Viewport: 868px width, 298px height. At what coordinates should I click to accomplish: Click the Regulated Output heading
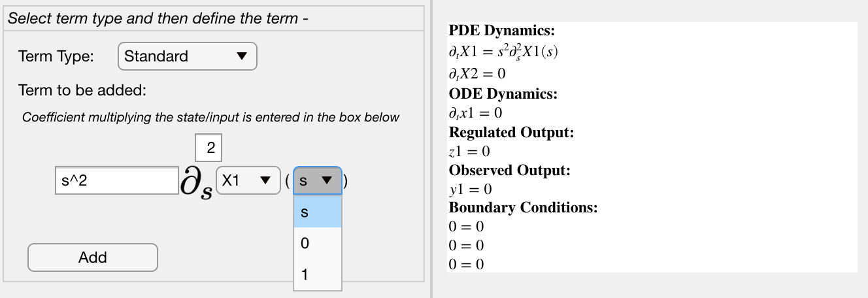(512, 133)
